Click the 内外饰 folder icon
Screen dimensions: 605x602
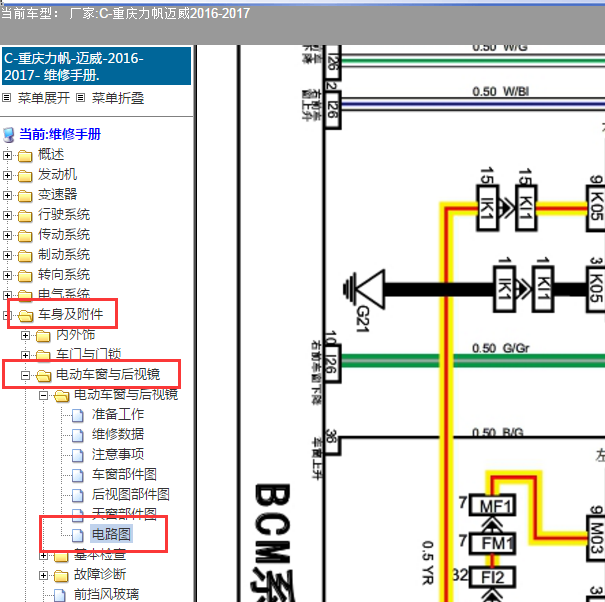43,336
